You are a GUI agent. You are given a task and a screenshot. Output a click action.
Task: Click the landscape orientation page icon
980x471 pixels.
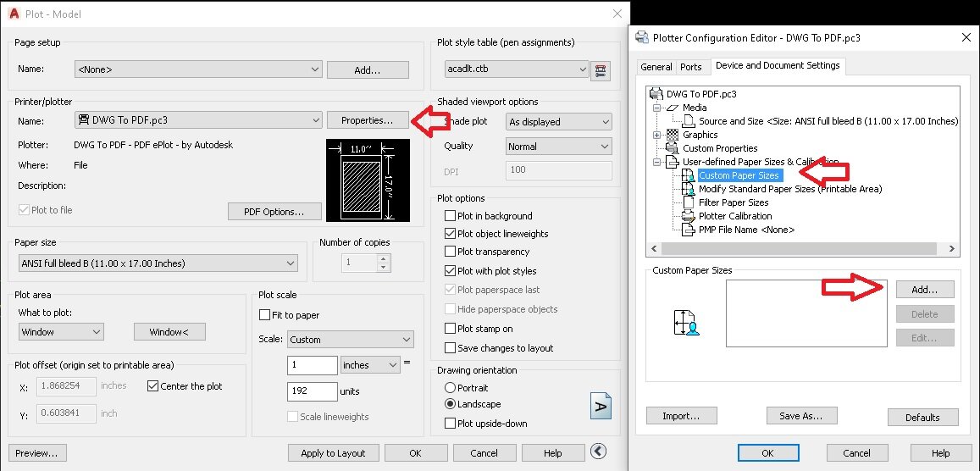601,406
